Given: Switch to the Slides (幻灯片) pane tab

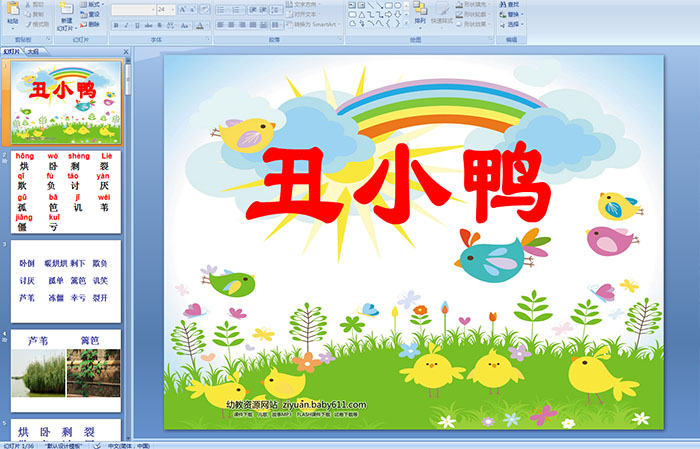Looking at the screenshot, I should point(12,52).
